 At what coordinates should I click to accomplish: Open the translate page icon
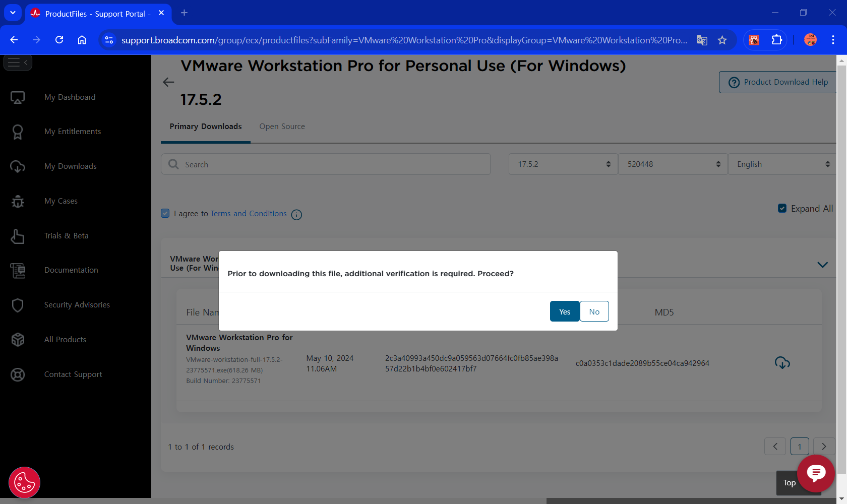click(702, 40)
